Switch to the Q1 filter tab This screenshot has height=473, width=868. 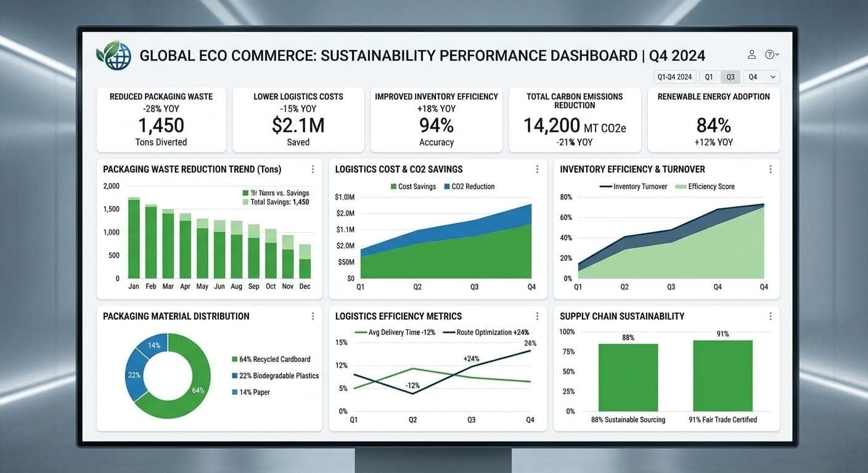(x=709, y=76)
